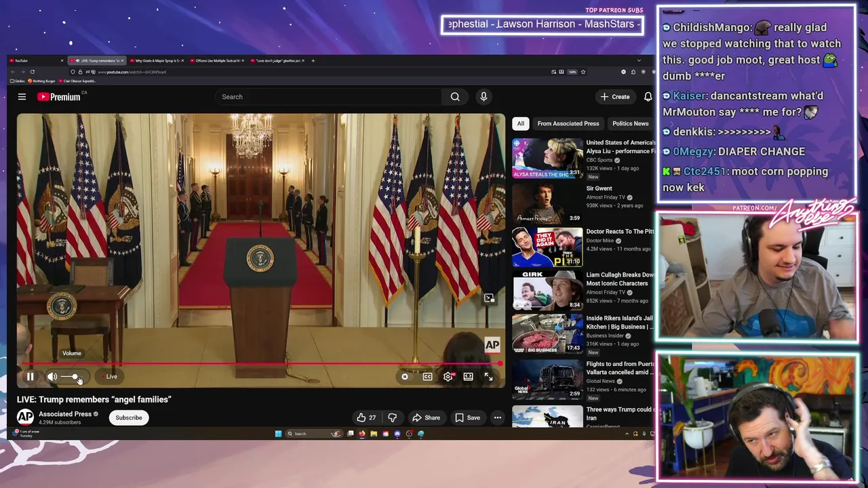Share the live video
The width and height of the screenshot is (868, 488).
coord(426,418)
